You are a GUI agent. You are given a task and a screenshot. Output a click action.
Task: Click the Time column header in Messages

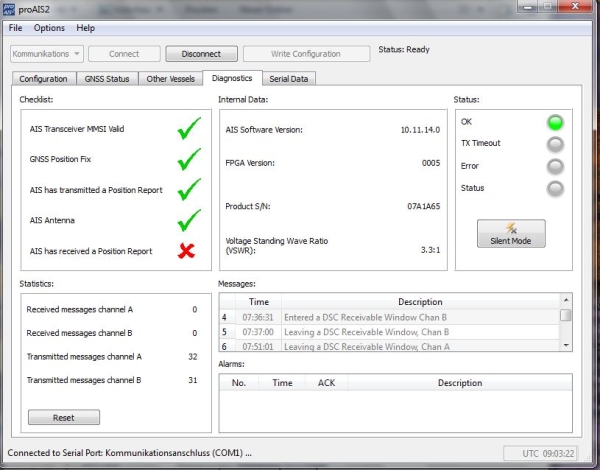[x=259, y=302]
